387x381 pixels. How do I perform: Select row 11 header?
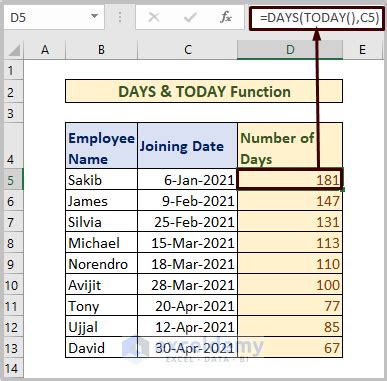coord(14,305)
